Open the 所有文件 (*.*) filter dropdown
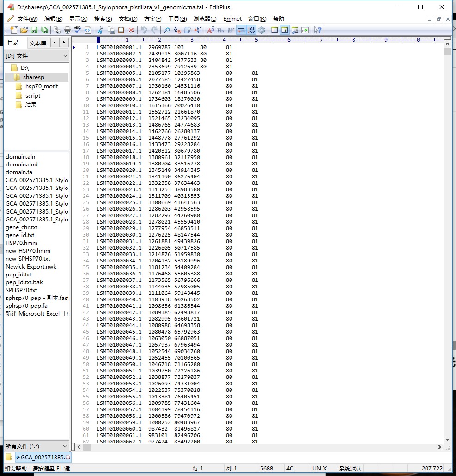The image size is (456, 476). point(36,446)
